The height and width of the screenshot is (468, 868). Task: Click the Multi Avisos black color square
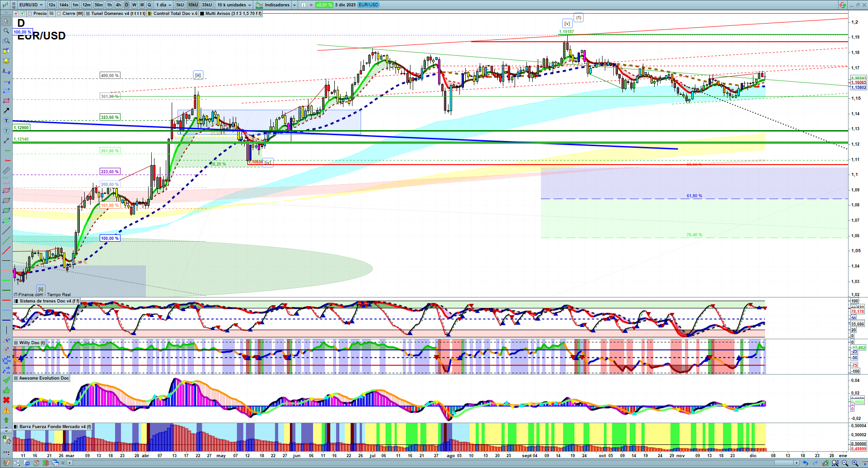point(202,14)
